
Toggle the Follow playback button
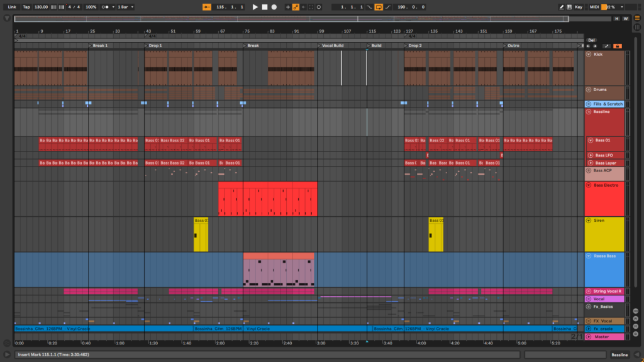click(207, 7)
